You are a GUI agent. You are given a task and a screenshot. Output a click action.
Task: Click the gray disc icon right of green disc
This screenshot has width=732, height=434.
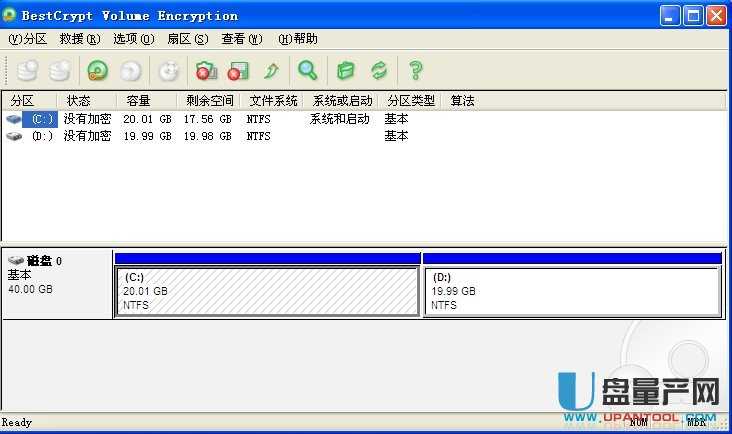130,71
